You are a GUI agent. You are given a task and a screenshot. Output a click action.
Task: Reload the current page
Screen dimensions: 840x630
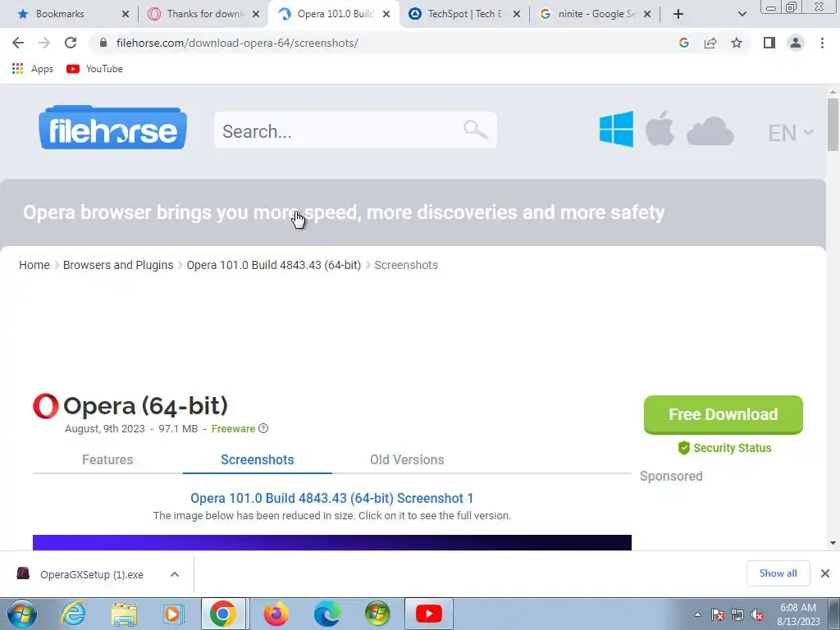click(71, 43)
